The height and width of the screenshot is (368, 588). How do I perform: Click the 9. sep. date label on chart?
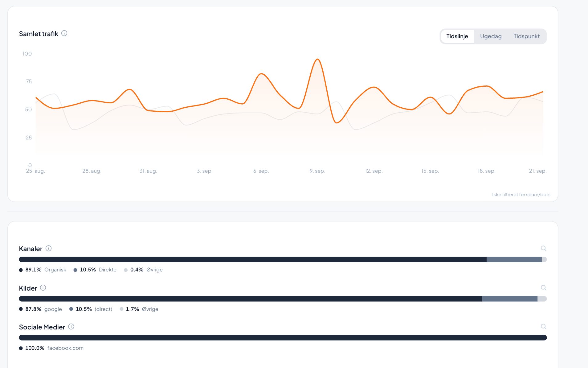[317, 171]
